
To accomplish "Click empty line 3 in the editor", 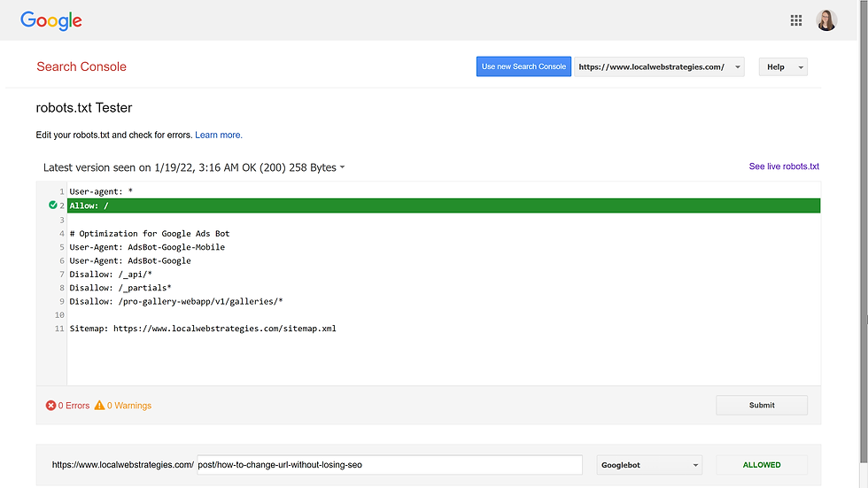I will (444, 221).
